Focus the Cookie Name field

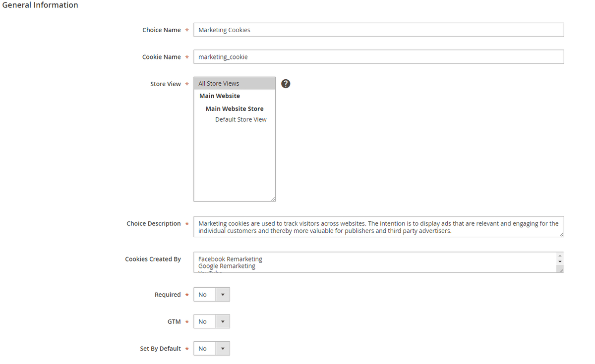coord(378,57)
